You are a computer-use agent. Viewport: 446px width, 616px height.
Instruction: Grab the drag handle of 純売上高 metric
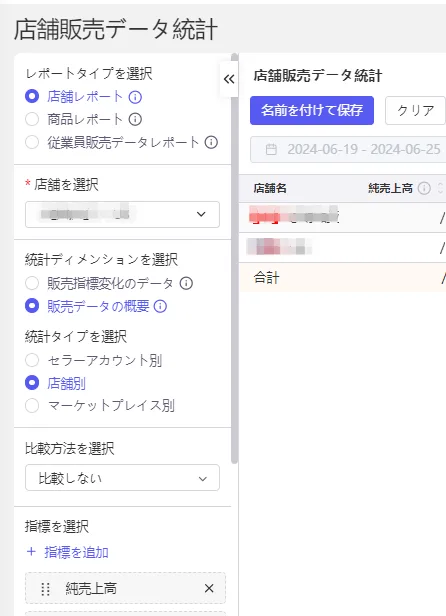click(x=46, y=588)
